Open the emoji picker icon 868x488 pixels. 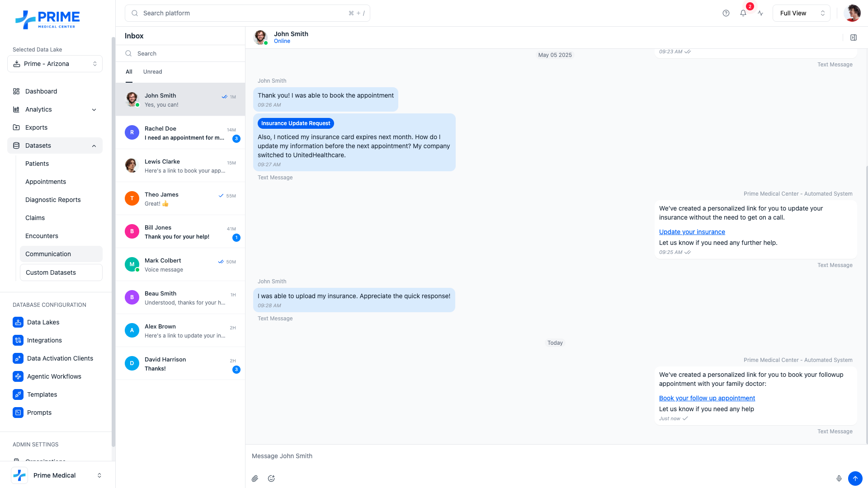pyautogui.click(x=271, y=479)
